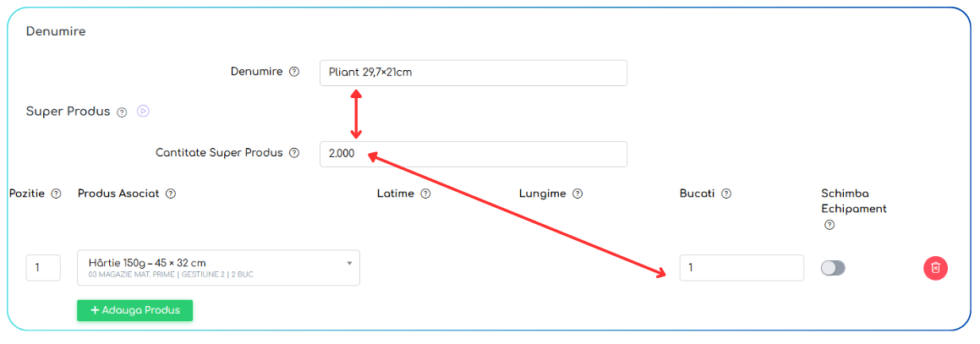Screen dimensions: 980x344
Task: Click the Bucati quantity field
Action: click(x=742, y=268)
